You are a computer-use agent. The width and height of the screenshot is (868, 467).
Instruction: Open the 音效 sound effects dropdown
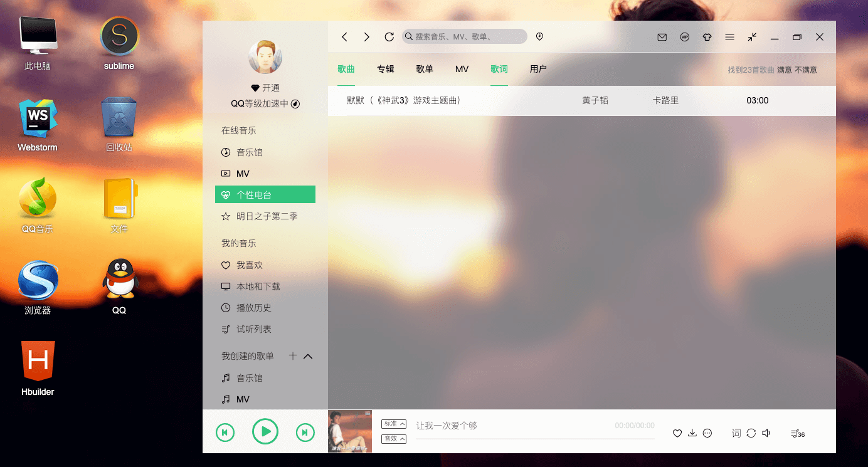pyautogui.click(x=394, y=439)
